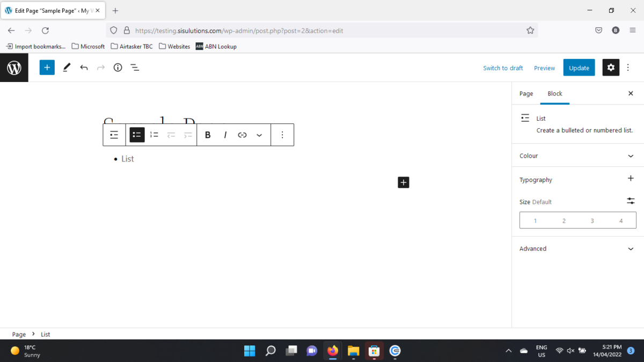Select the pencil edit mode tool
The height and width of the screenshot is (362, 644).
[x=67, y=67]
